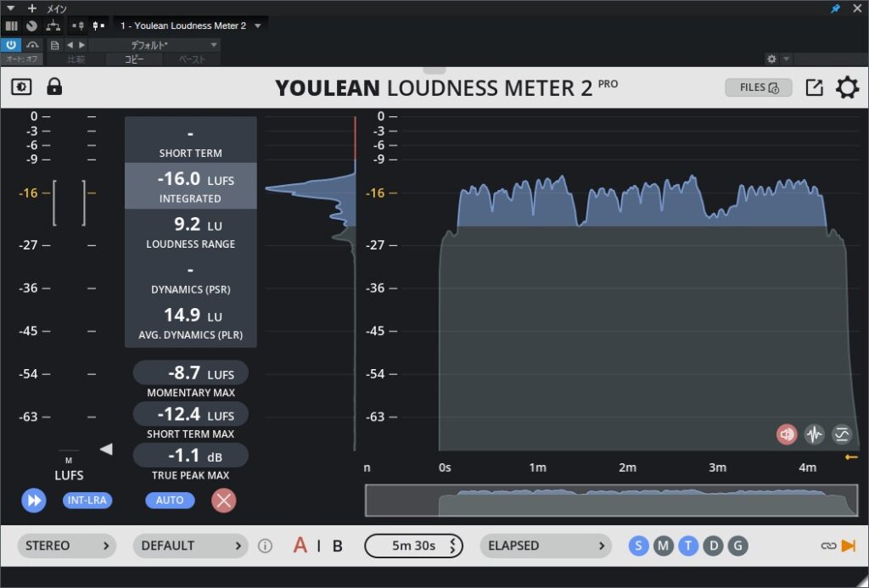Image resolution: width=869 pixels, height=588 pixels.
Task: Go to previous preset arrow
Action: coord(70,45)
